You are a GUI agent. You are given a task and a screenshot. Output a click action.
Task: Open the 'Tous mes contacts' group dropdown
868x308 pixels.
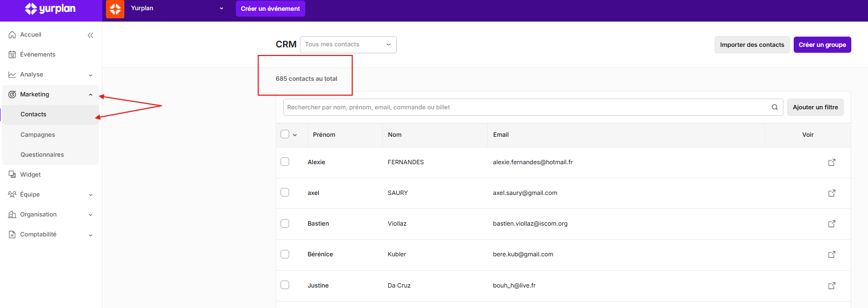[348, 45]
